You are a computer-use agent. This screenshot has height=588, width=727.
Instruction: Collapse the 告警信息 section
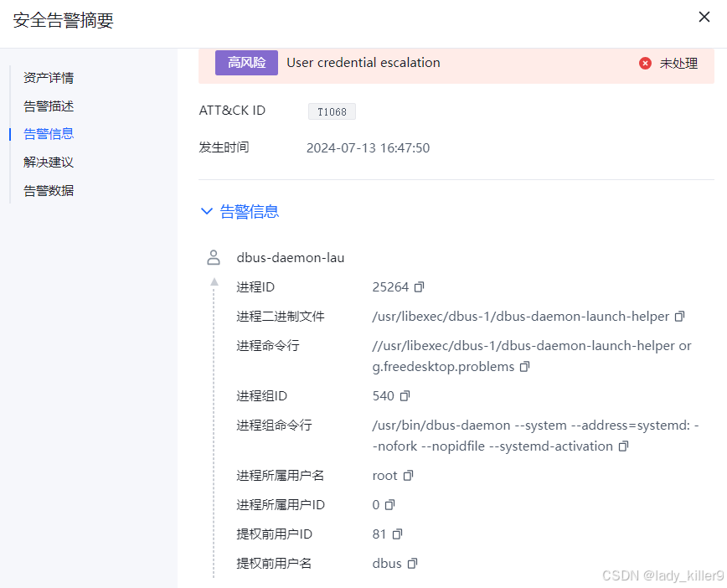pyautogui.click(x=207, y=211)
